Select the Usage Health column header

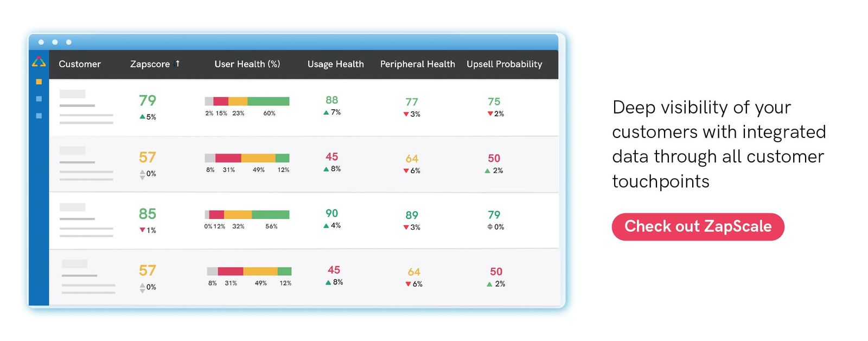coord(335,64)
